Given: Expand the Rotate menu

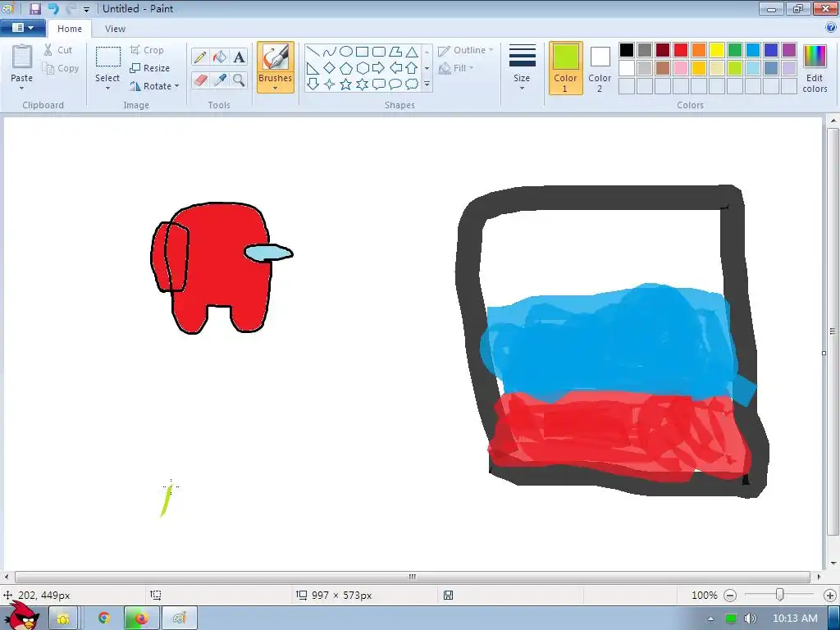Looking at the screenshot, I should point(155,86).
